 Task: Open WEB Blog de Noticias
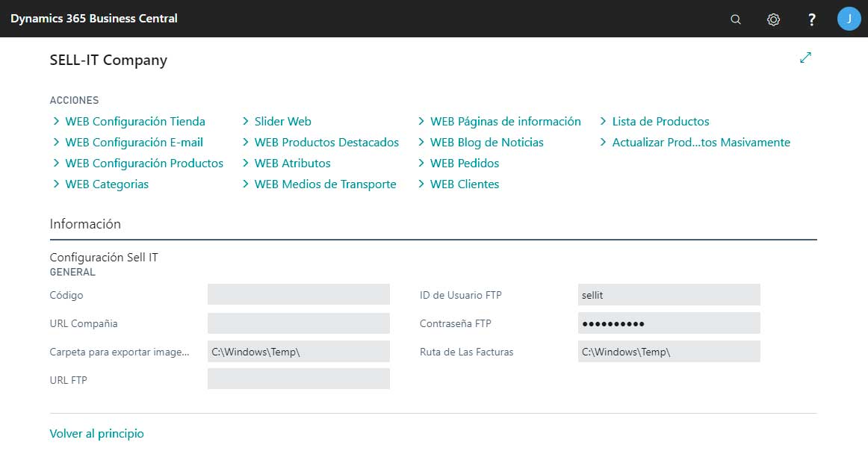(486, 143)
